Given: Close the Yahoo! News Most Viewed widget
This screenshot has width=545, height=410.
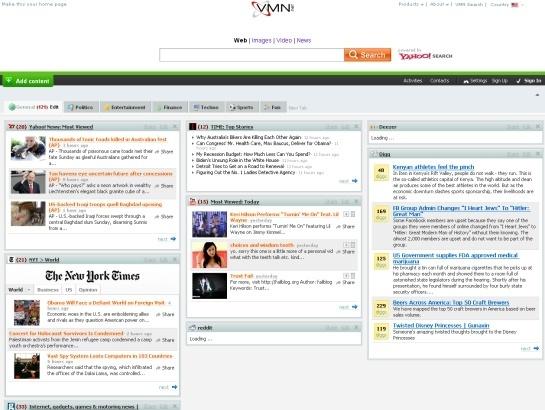Looking at the screenshot, I should click(175, 126).
